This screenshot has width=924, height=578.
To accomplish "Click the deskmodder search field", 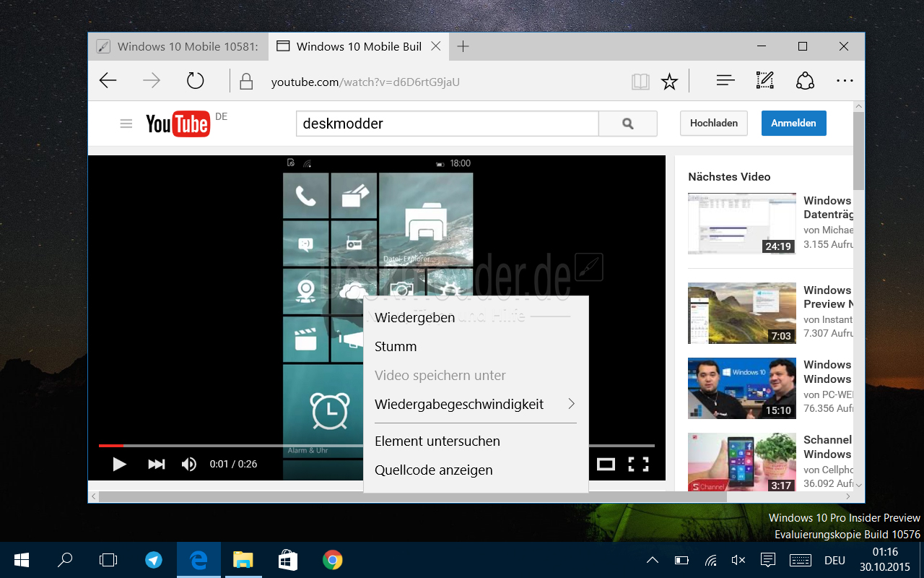I will pyautogui.click(x=447, y=124).
